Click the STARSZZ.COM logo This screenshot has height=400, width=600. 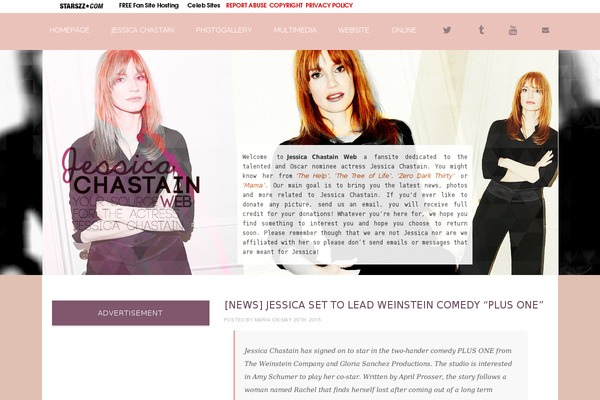click(x=82, y=6)
